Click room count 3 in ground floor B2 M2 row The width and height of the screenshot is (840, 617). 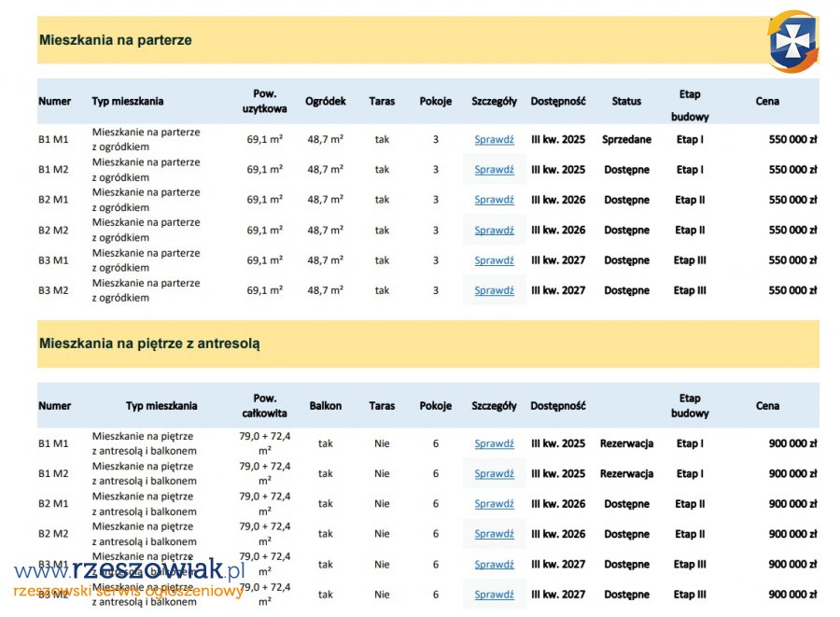click(x=436, y=231)
